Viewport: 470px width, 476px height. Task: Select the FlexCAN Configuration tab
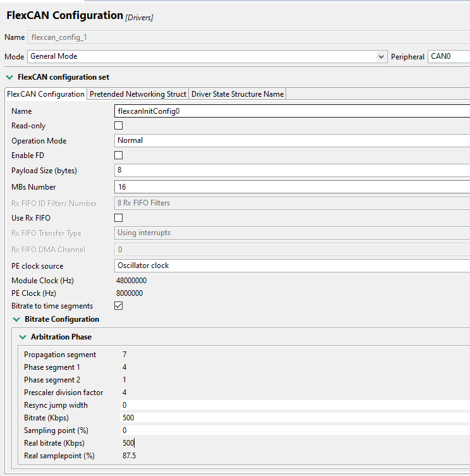pos(45,94)
